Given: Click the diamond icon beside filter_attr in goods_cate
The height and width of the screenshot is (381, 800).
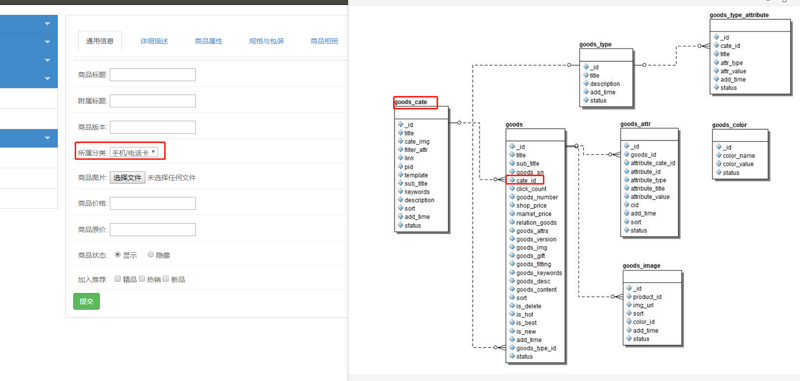Looking at the screenshot, I should (400, 150).
